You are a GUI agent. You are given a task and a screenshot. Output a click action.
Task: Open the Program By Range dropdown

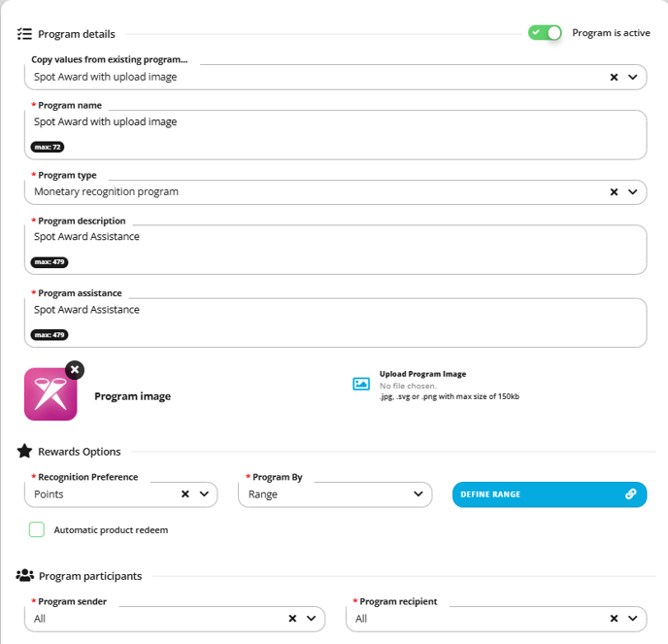click(x=335, y=494)
